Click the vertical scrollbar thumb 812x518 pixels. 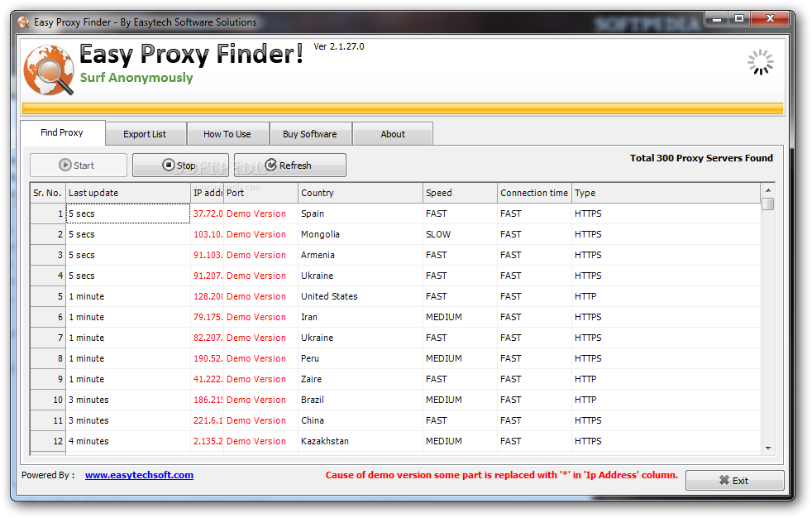768,204
